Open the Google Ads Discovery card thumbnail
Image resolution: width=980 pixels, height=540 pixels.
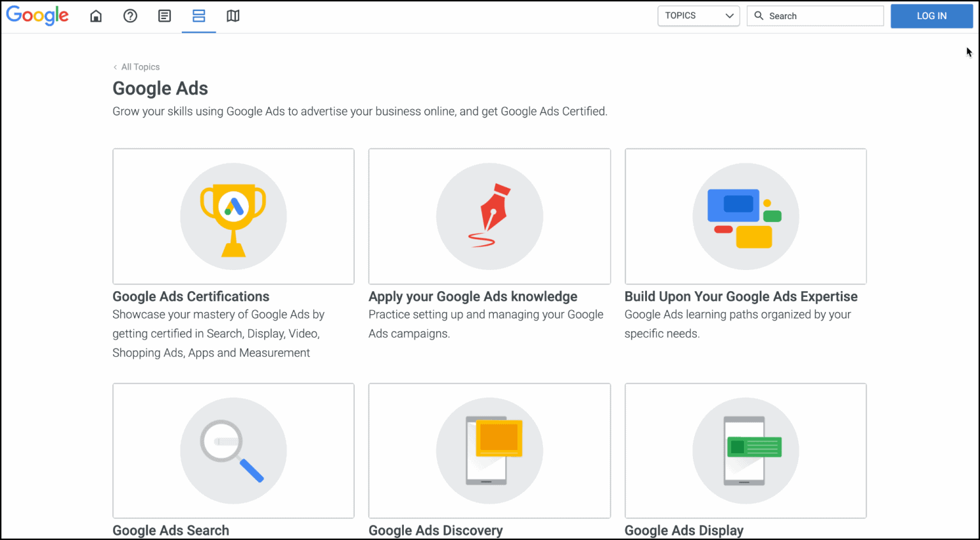(489, 451)
